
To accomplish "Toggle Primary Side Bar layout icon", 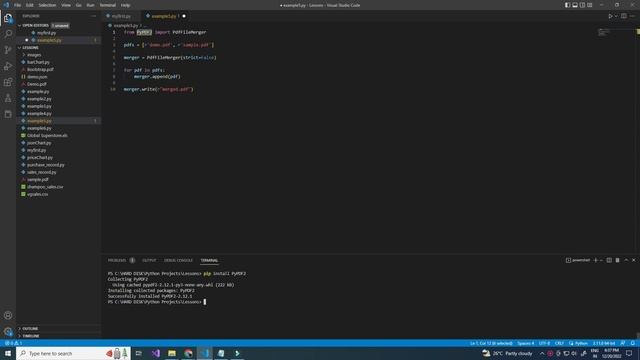I will point(567,5).
